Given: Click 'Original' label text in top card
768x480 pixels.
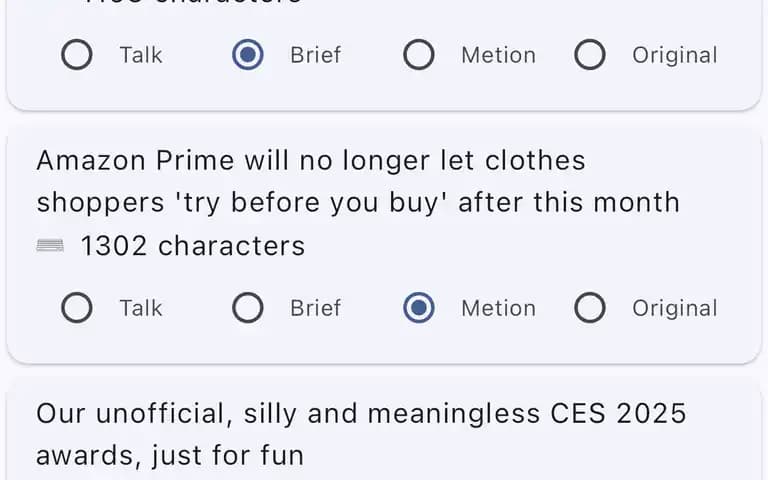Looking at the screenshot, I should point(674,55).
